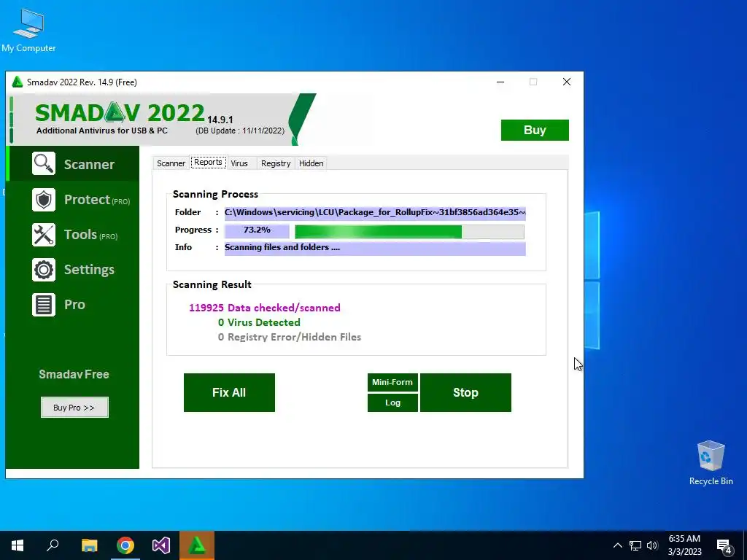Select the Recycle Bin desktop icon

point(711,462)
